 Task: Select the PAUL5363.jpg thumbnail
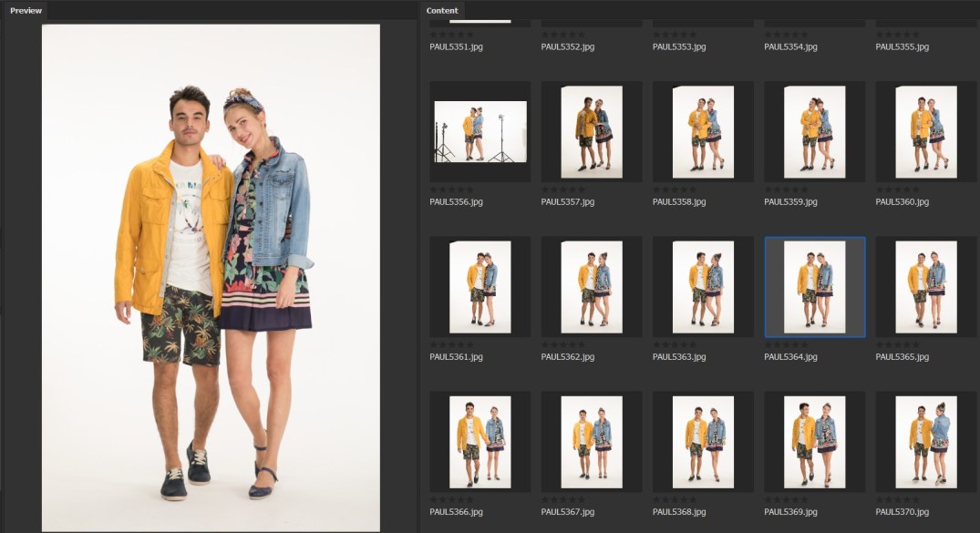(x=703, y=286)
